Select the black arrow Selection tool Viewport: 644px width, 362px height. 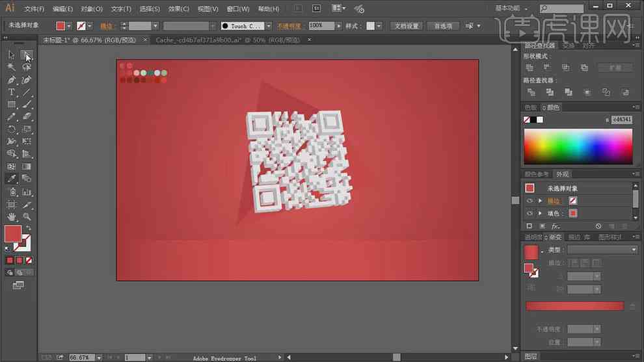pyautogui.click(x=11, y=55)
